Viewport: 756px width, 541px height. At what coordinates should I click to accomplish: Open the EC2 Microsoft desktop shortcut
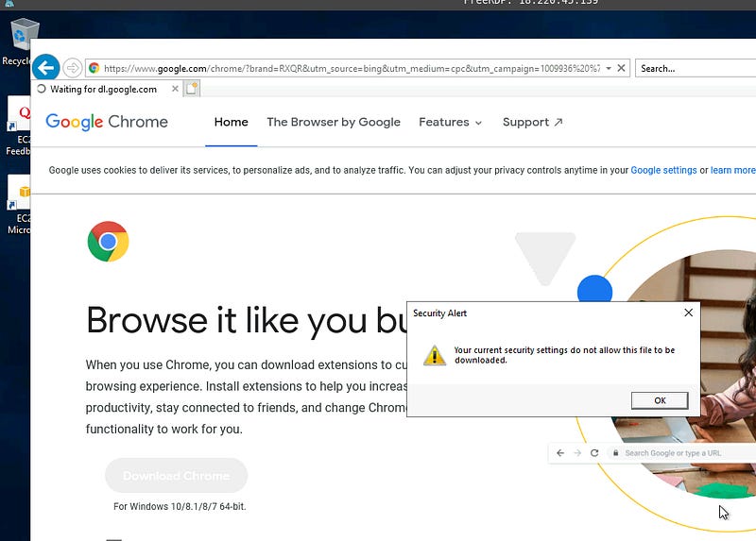(x=18, y=204)
